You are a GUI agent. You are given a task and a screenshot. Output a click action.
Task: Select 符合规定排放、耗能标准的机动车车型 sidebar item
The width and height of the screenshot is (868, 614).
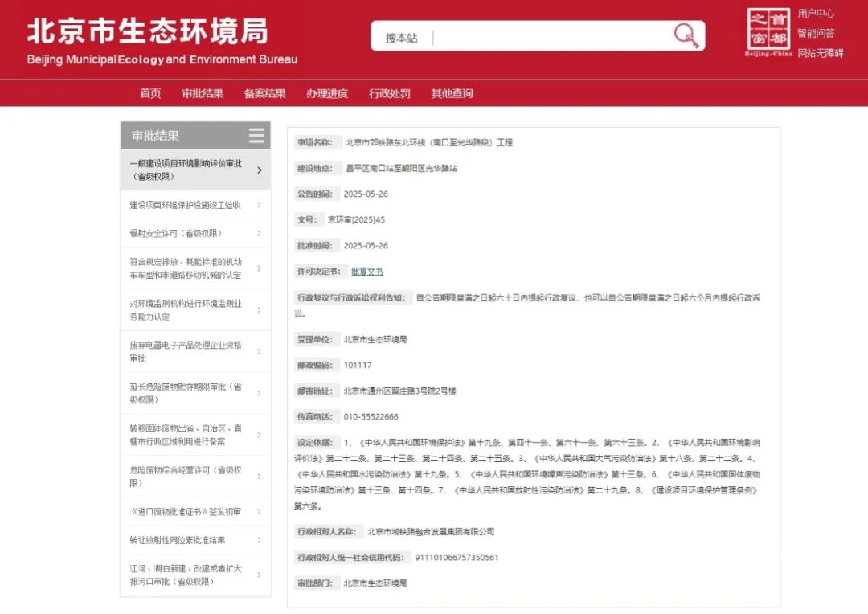(x=195, y=268)
